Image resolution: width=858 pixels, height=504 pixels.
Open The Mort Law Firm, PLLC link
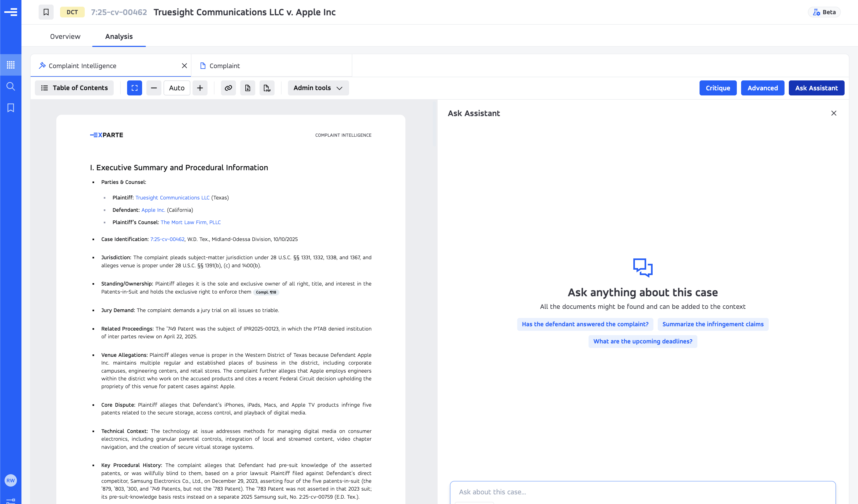click(x=191, y=222)
